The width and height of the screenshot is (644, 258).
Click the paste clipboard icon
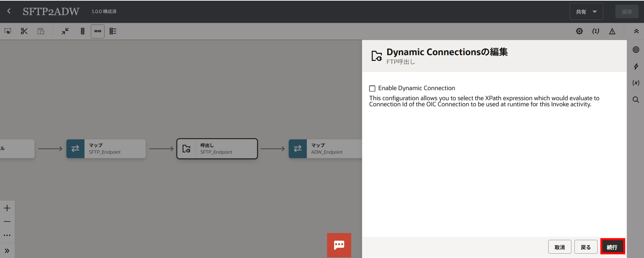point(41,31)
